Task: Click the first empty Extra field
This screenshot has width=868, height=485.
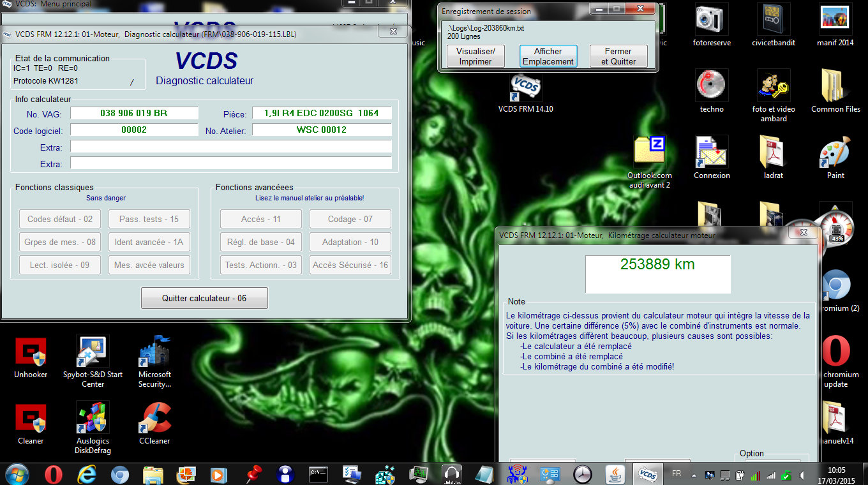Action: [230, 147]
